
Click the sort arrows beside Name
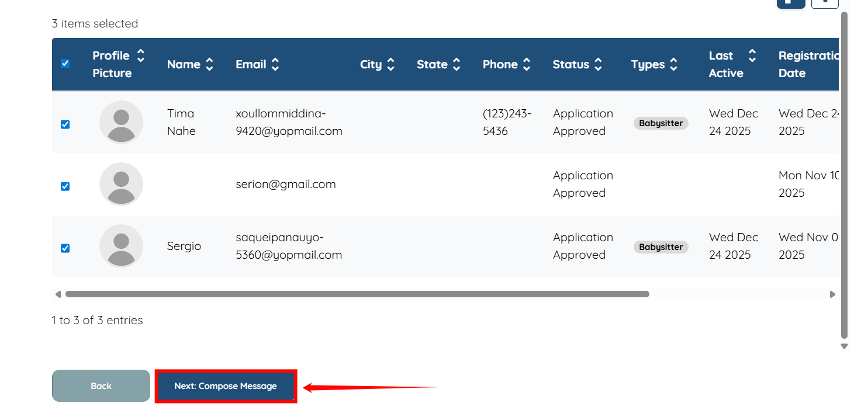click(209, 64)
